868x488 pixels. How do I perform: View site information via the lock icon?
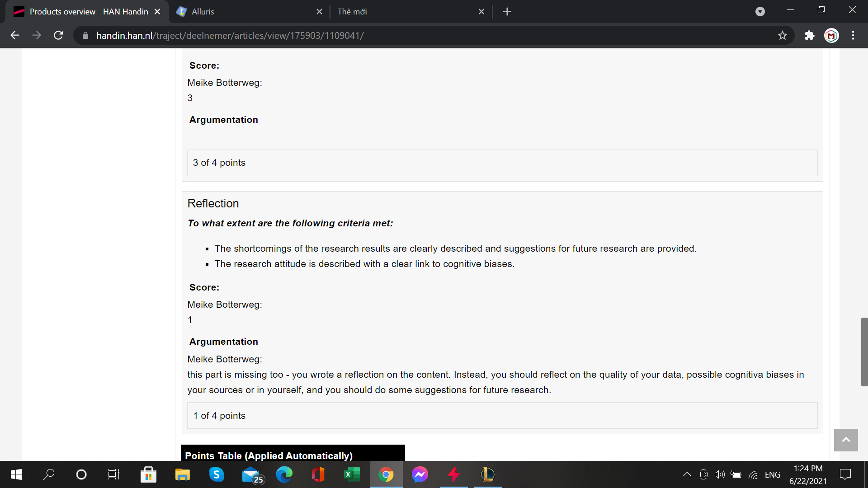pos(85,36)
